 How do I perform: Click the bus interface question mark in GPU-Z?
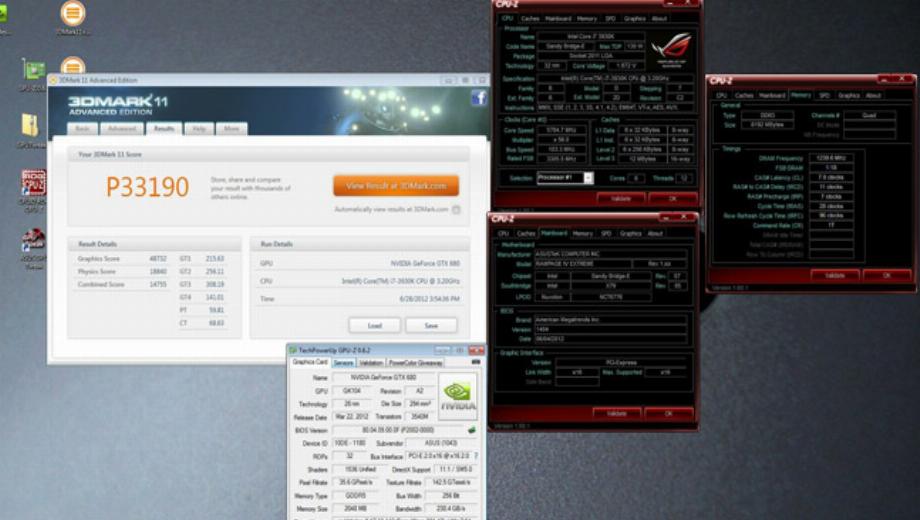(x=476, y=455)
